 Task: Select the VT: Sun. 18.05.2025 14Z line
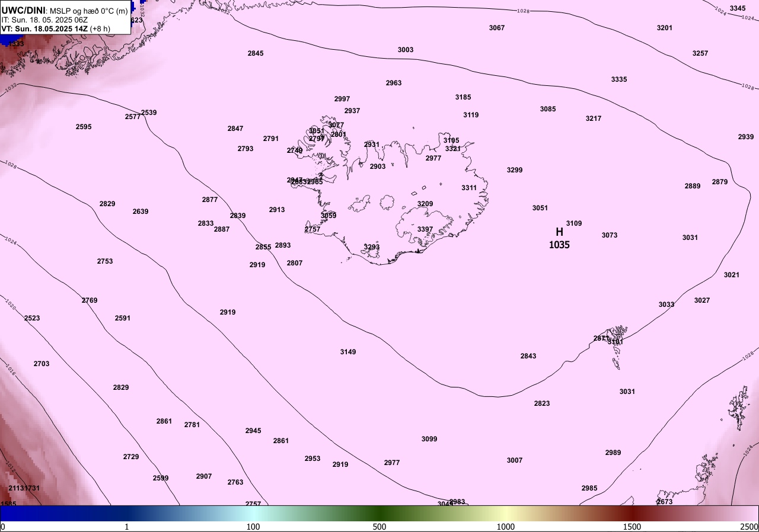(x=55, y=28)
